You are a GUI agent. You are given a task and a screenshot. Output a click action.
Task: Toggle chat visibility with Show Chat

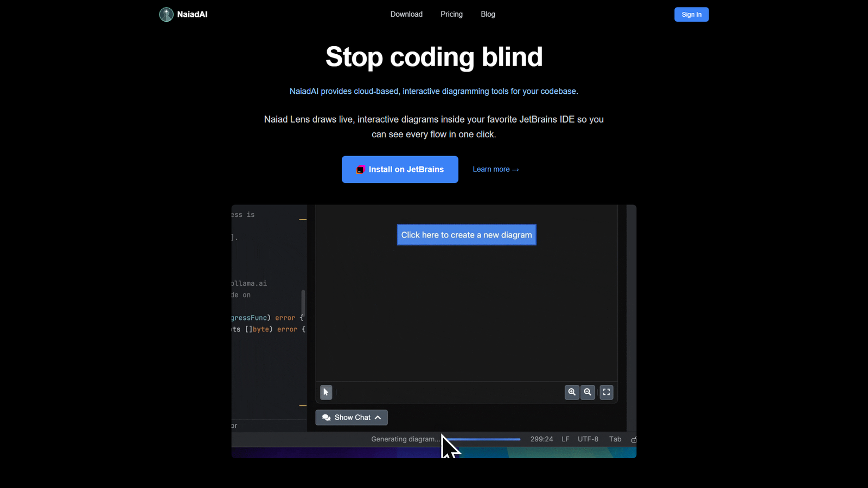(x=351, y=417)
